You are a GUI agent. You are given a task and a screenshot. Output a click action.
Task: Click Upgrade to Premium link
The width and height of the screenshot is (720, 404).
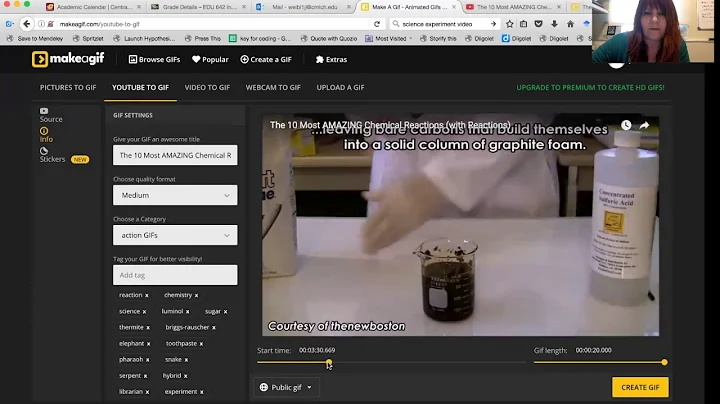(x=590, y=87)
